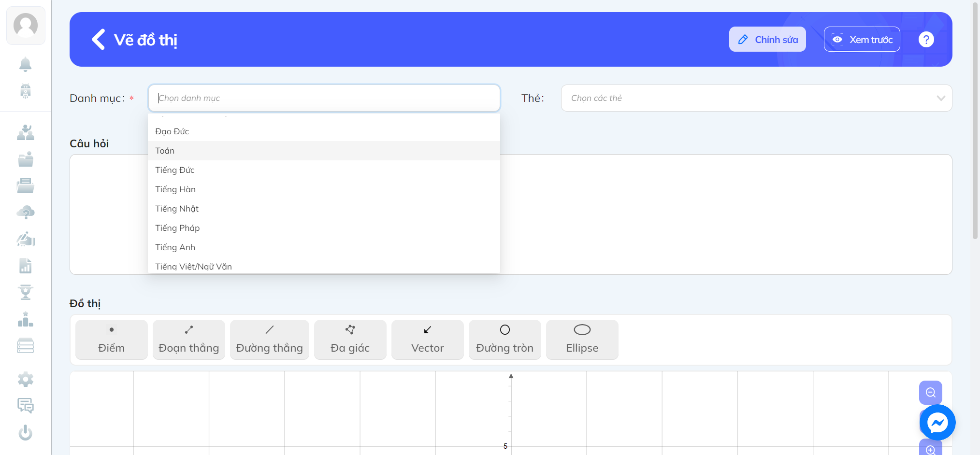Open the writing hand sidebar icon

[26, 239]
